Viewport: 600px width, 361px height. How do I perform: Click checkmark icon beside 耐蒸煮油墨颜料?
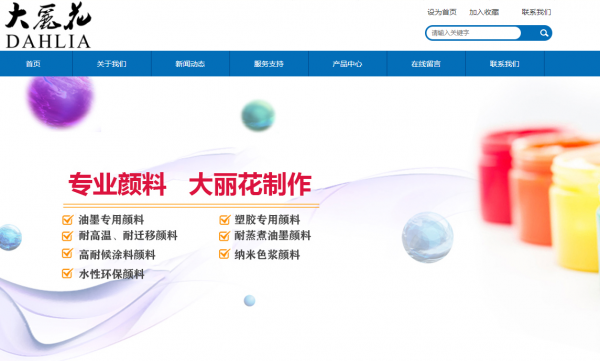(225, 236)
